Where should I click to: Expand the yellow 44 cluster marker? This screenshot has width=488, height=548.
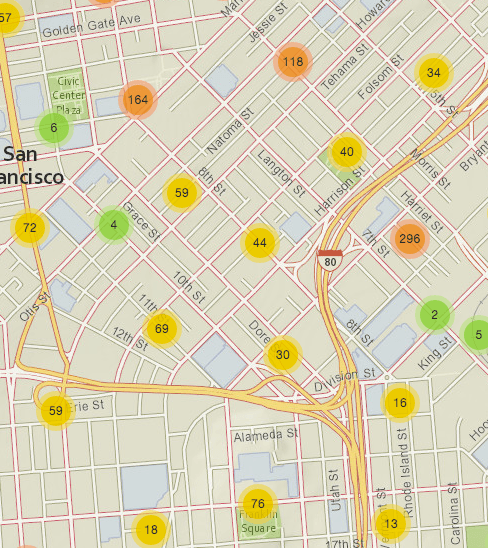(x=260, y=243)
